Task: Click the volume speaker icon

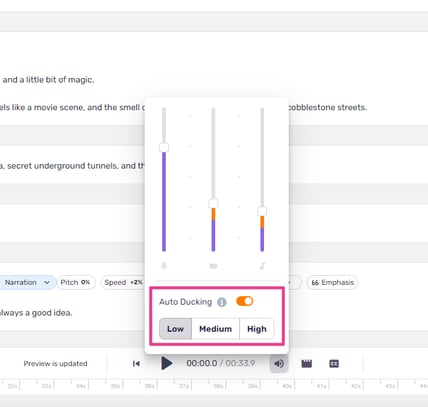Action: [279, 363]
